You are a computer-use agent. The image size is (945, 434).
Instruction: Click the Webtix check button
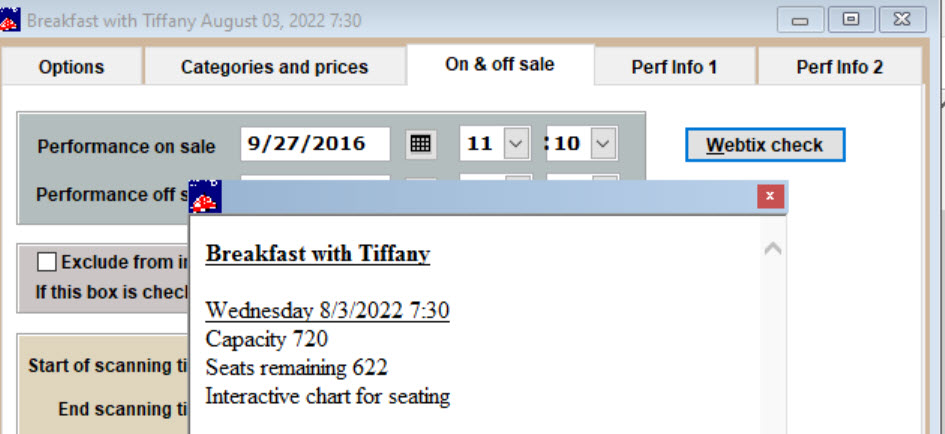pyautogui.click(x=765, y=145)
